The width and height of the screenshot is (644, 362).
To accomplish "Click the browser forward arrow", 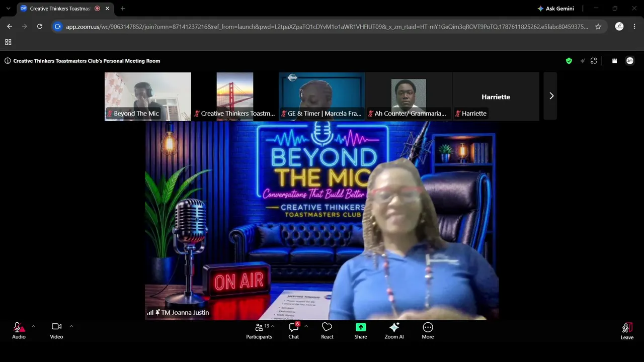I will 25,27.
